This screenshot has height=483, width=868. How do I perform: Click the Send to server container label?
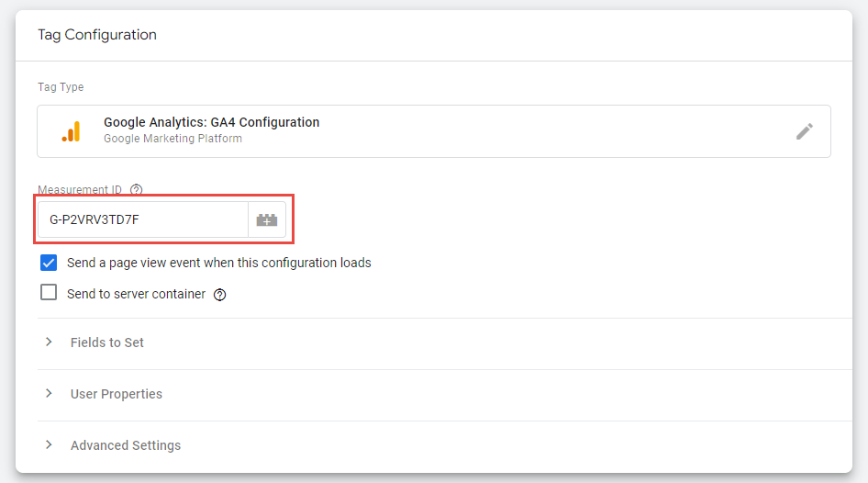pos(136,294)
